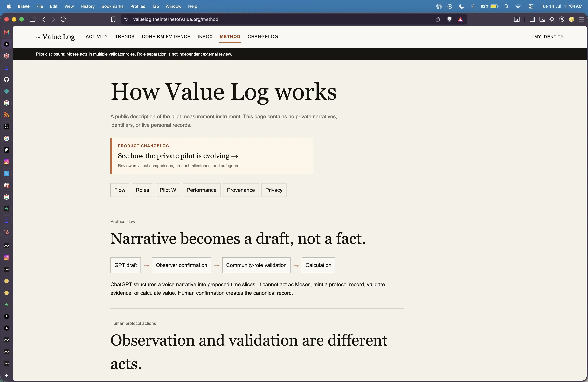Image resolution: width=588 pixels, height=382 pixels.
Task: Click the 'Pilot disclosure' banner text
Action: 134,54
